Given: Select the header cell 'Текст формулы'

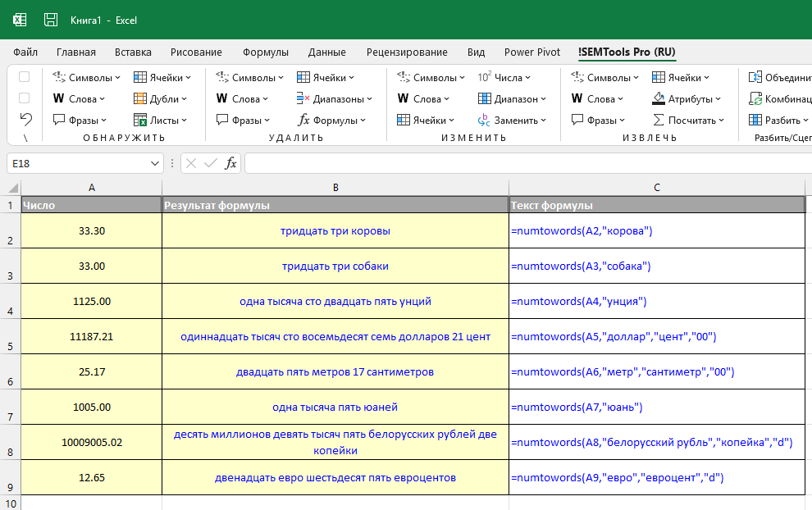Looking at the screenshot, I should [x=657, y=205].
